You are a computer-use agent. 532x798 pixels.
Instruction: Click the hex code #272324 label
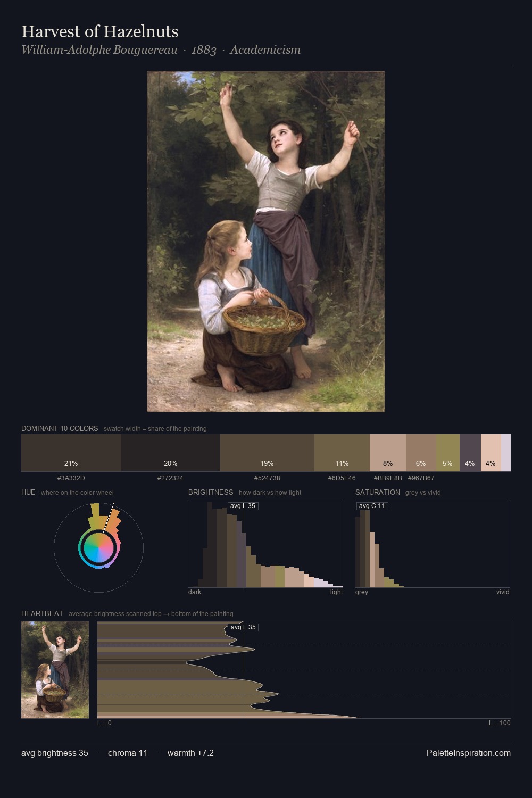click(170, 478)
